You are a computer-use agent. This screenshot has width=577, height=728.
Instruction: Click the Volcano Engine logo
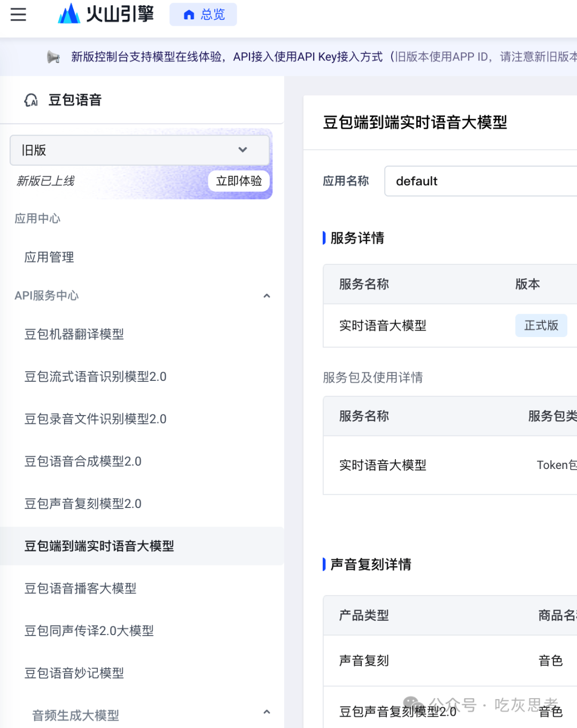pos(106,14)
